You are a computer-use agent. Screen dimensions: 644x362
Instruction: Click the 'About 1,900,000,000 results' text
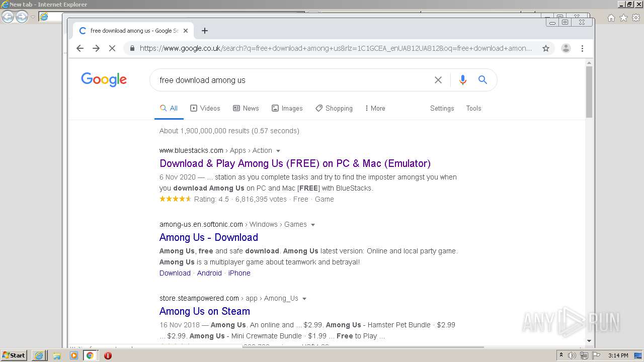point(229,131)
